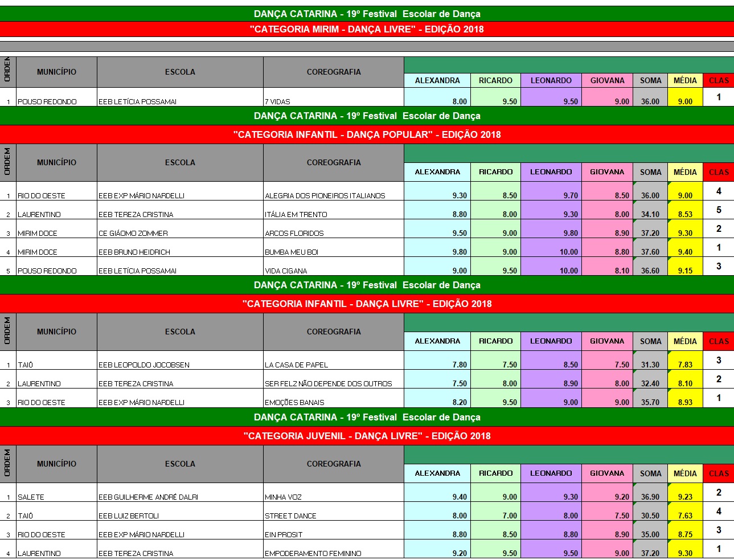Select the "SALETE" municipality cell
This screenshot has height=560, width=734.
click(x=56, y=493)
